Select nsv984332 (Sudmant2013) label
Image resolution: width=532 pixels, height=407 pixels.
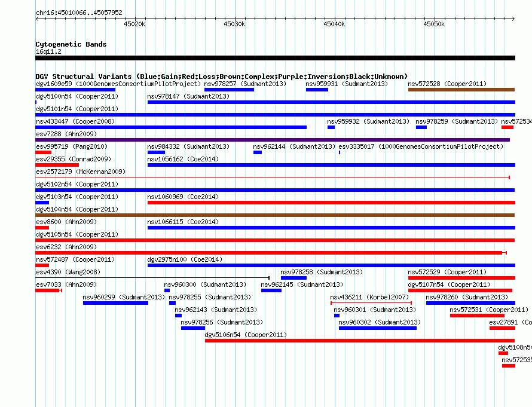pyautogui.click(x=188, y=146)
